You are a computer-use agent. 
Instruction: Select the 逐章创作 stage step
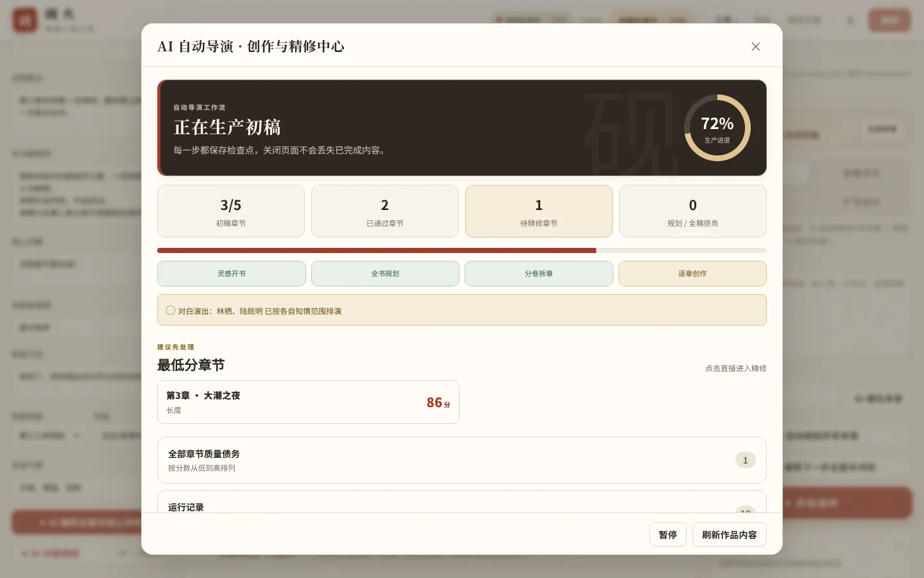[x=692, y=274]
